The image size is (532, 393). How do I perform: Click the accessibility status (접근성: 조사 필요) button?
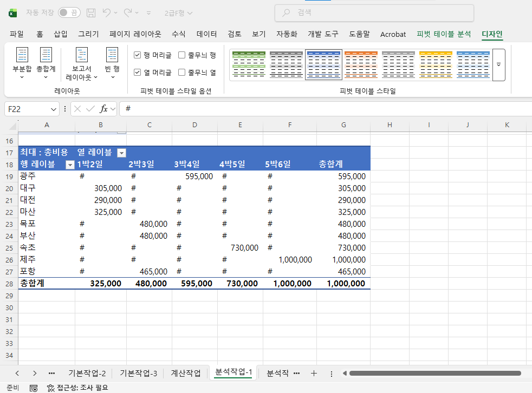pos(77,388)
